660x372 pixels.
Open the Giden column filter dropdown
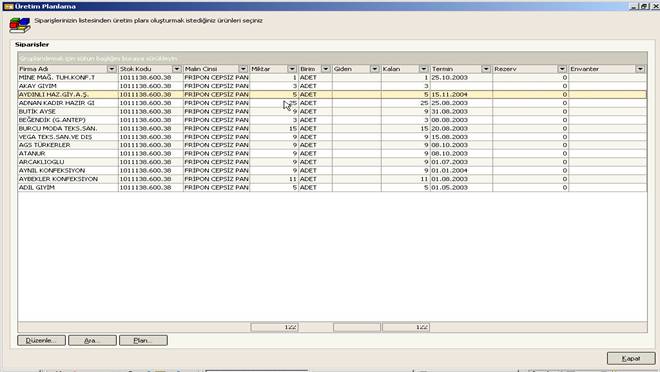pyautogui.click(x=374, y=69)
